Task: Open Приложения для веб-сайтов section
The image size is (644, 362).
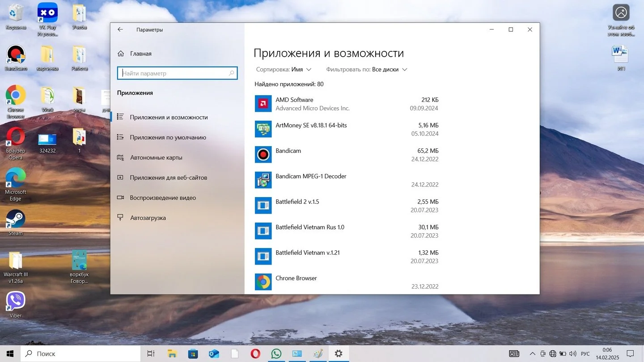Action: tap(177, 177)
